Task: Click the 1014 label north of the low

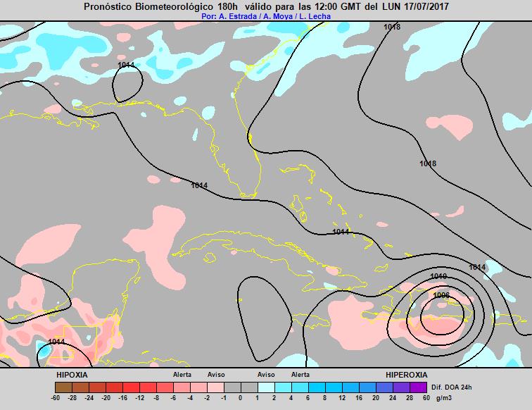Action: click(477, 267)
